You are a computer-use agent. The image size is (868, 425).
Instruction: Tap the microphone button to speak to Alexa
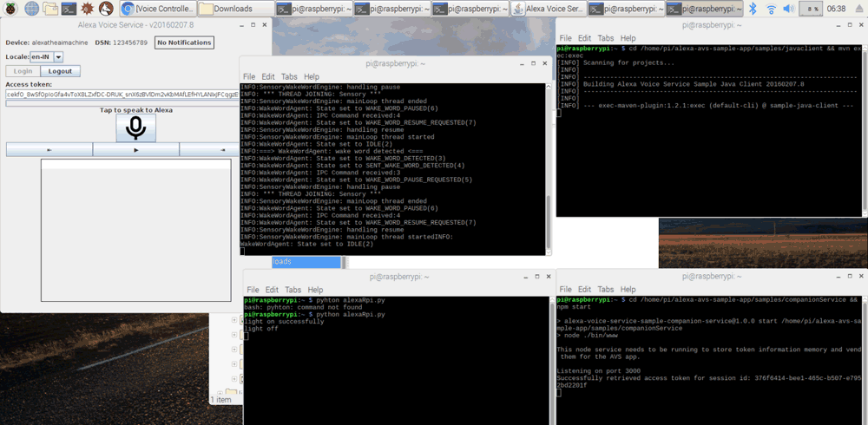(x=135, y=128)
